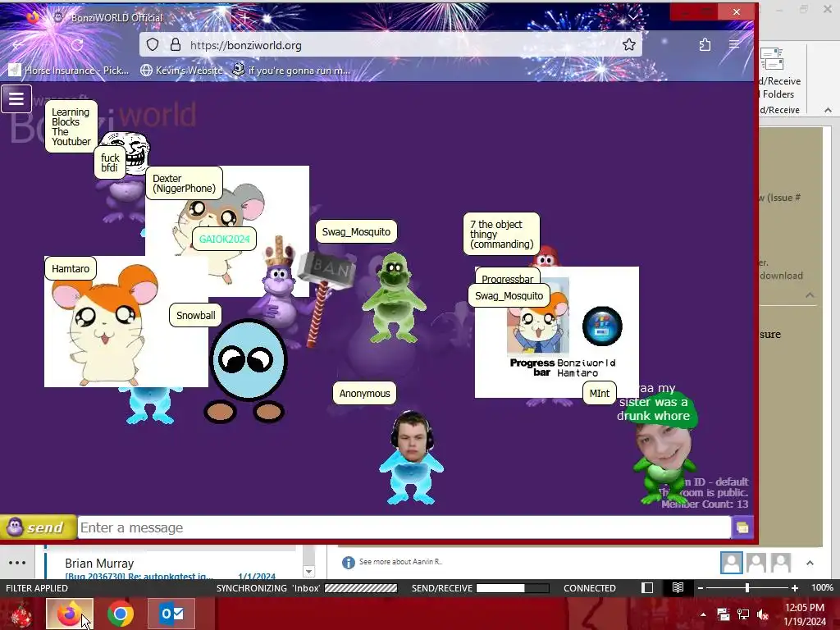
Task: Click the Snowball name tag
Action: (196, 316)
